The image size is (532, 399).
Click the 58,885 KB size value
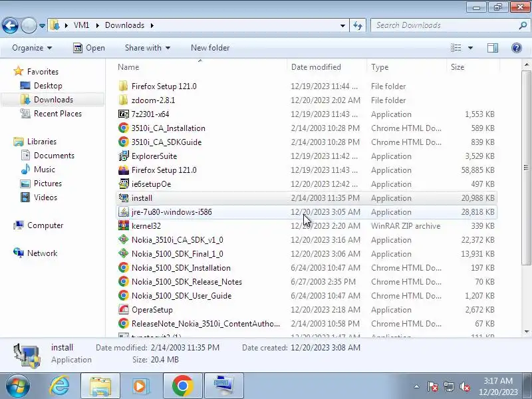pyautogui.click(x=477, y=170)
